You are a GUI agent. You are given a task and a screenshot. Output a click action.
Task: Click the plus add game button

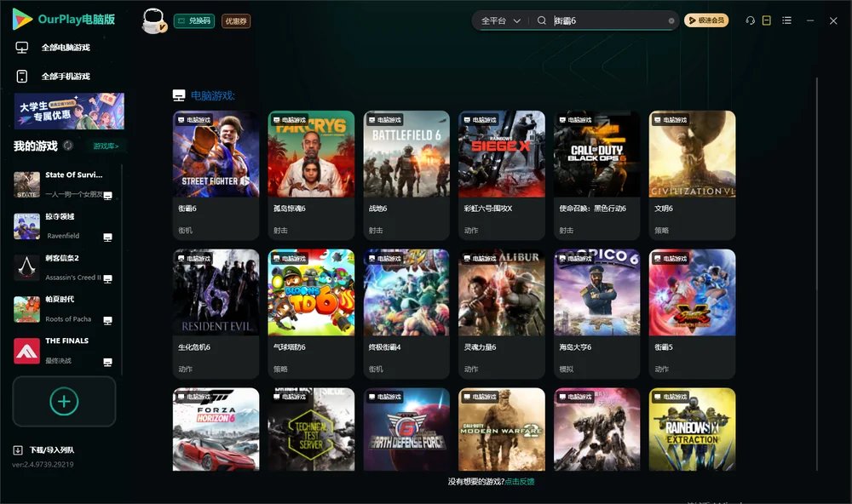tap(64, 401)
